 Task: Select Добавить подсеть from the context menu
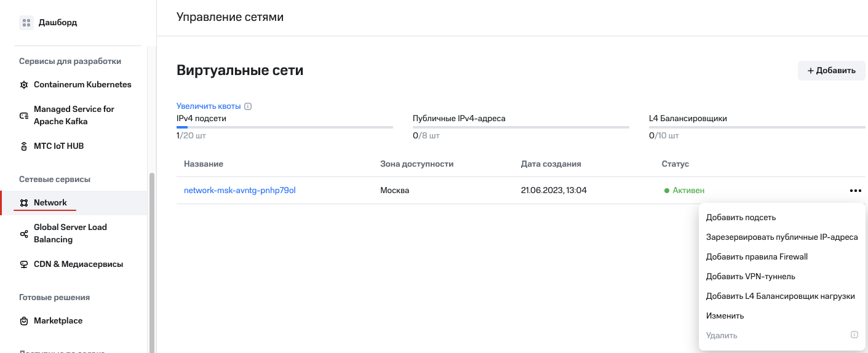741,218
